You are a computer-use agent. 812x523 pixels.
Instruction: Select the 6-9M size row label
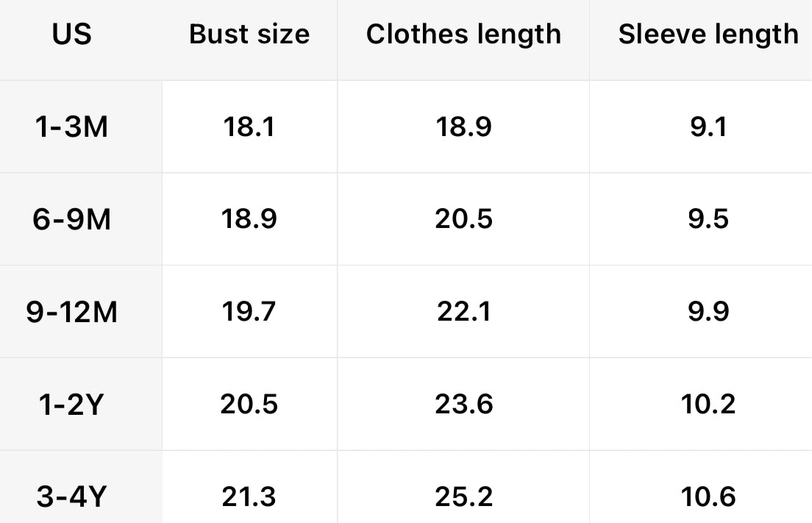tap(71, 219)
